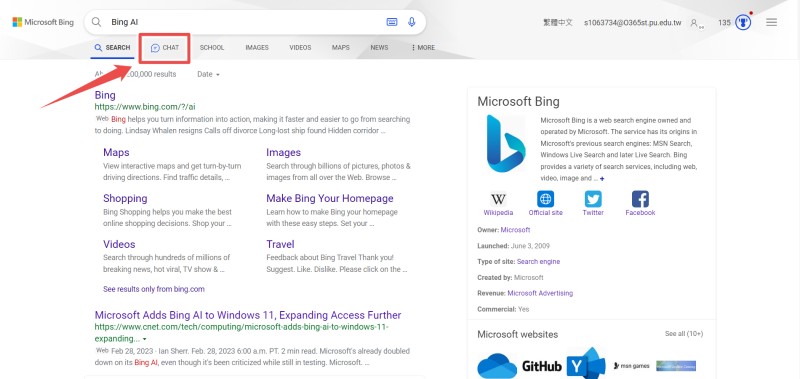Open the GitHub logo

click(541, 366)
